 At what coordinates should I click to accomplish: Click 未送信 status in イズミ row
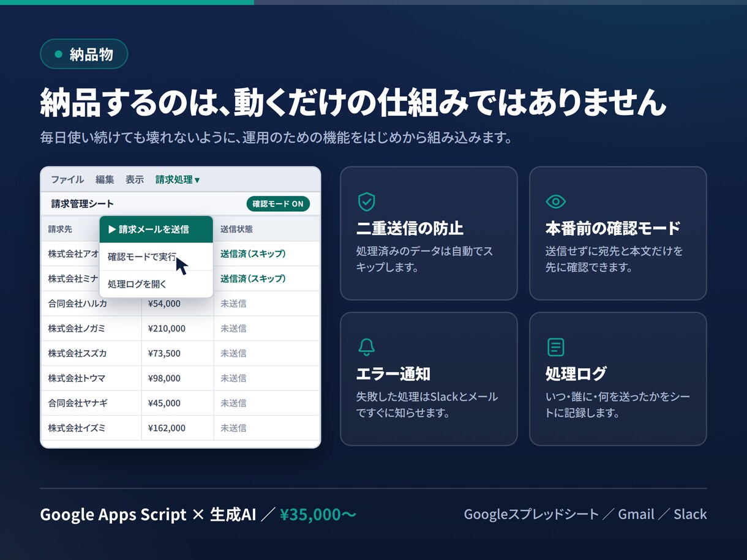[x=233, y=428]
